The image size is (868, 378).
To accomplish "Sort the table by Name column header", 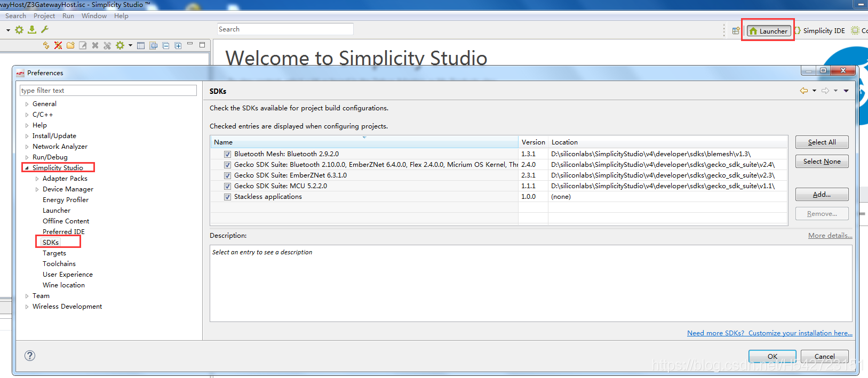I will (364, 142).
